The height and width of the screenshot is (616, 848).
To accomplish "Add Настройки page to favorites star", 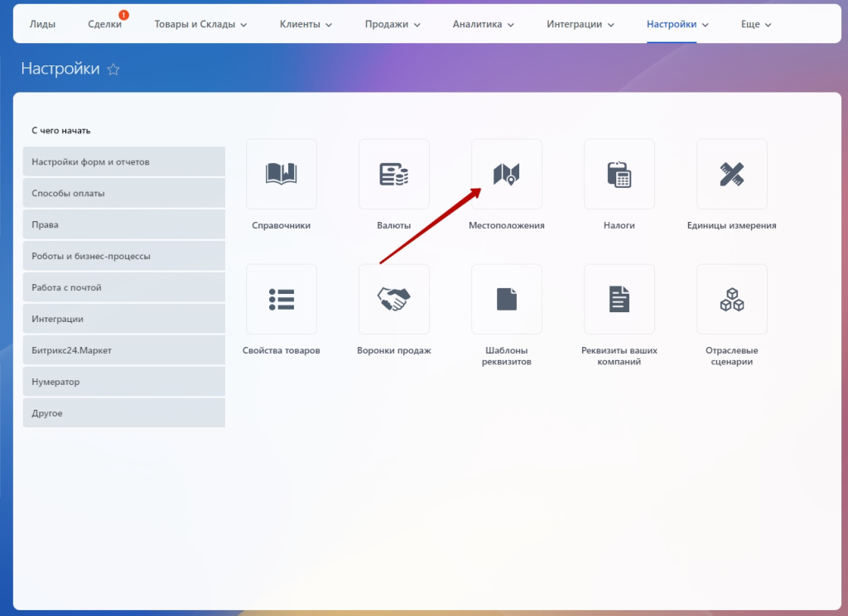I will point(113,70).
